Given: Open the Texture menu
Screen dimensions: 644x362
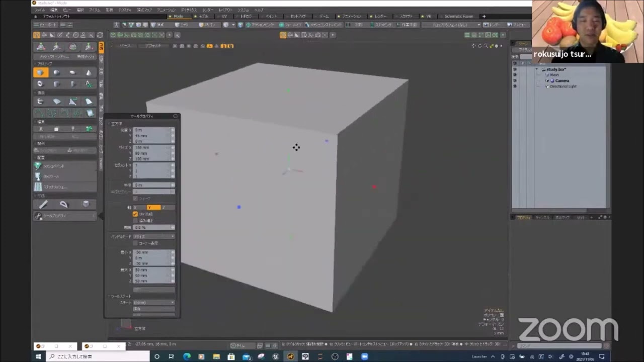Looking at the screenshot, I should [125, 10].
